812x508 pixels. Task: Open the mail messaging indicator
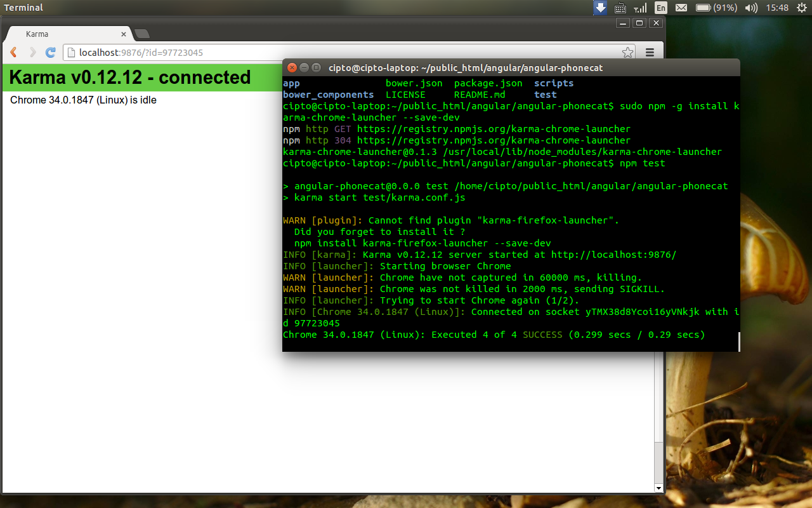point(681,8)
